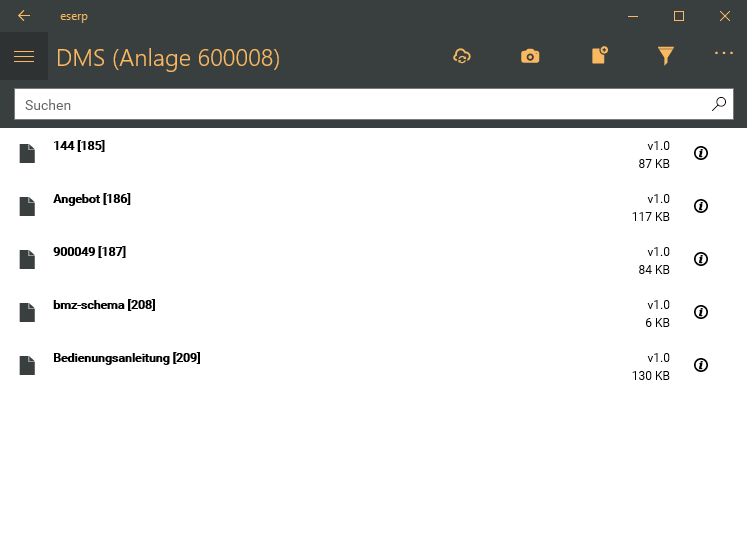Show info for 900049 [187]
747x543 pixels.
coord(701,259)
